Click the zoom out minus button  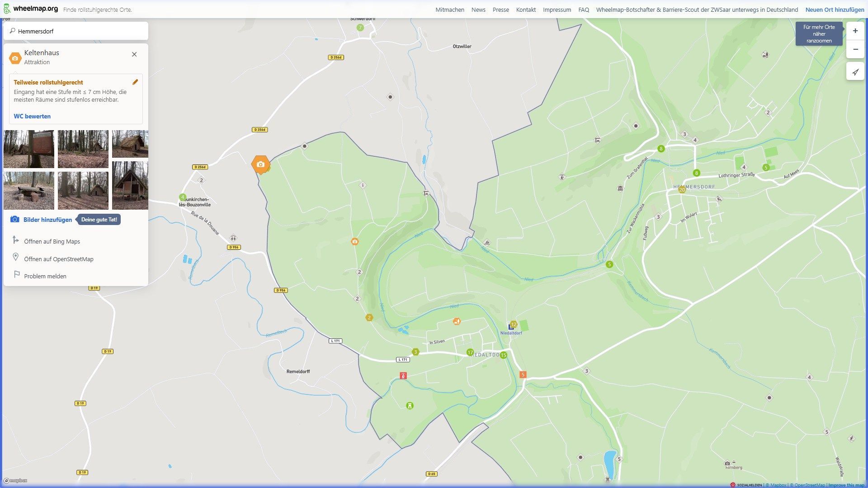(855, 49)
